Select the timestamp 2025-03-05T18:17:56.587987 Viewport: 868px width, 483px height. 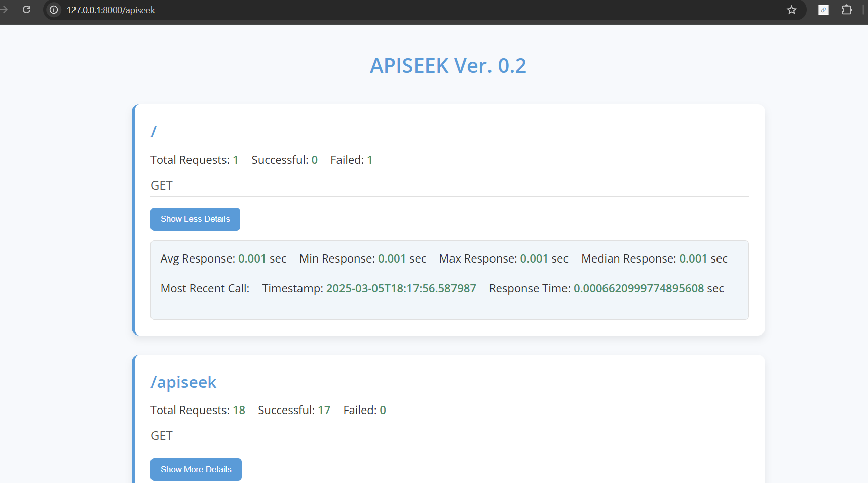pyautogui.click(x=401, y=288)
